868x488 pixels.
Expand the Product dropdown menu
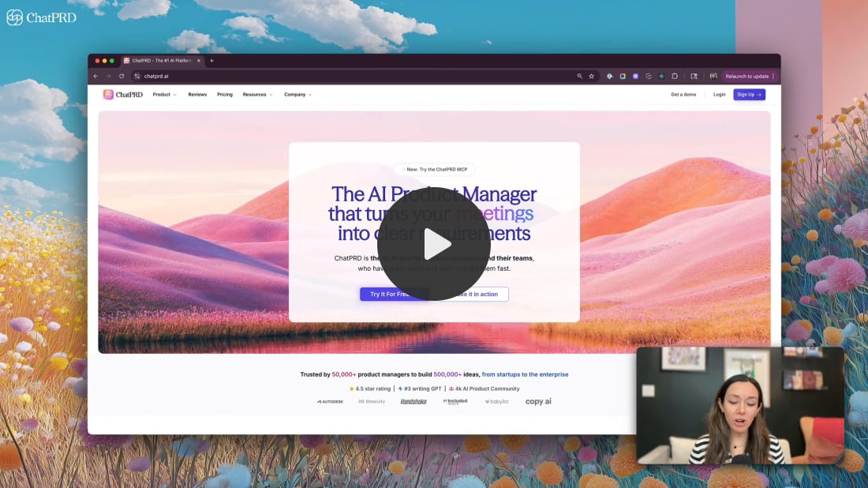164,95
